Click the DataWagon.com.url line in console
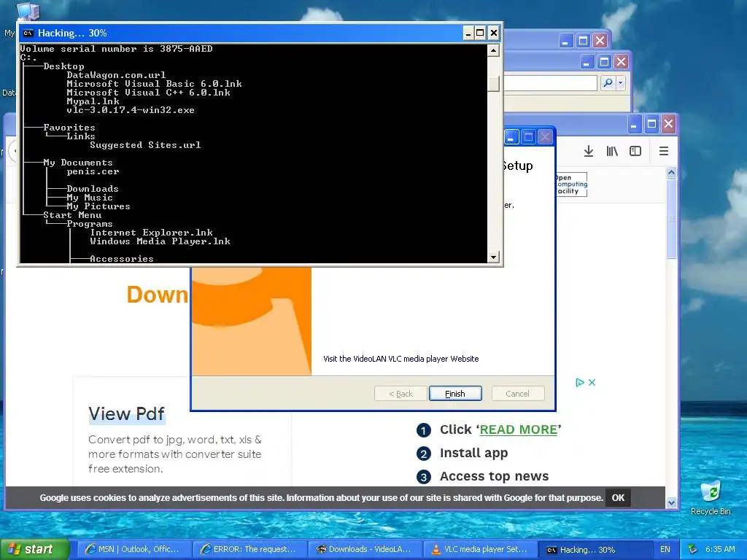The height and width of the screenshot is (560, 747). pyautogui.click(x=116, y=75)
